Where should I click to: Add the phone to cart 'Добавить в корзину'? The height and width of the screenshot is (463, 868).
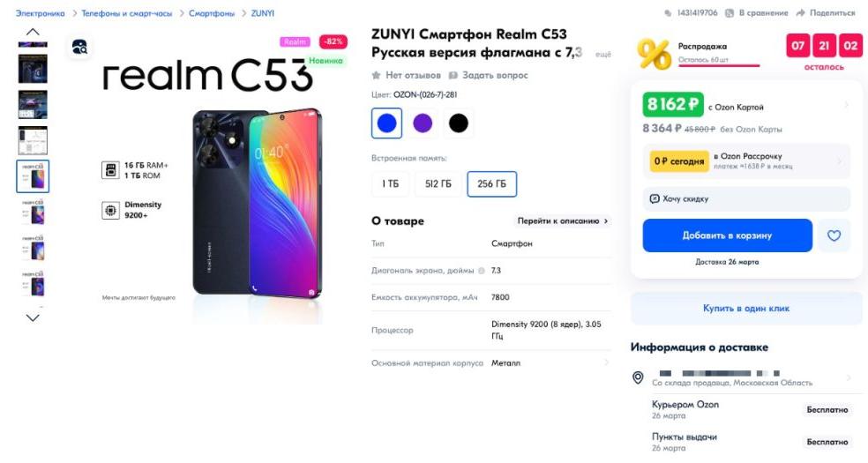(727, 235)
